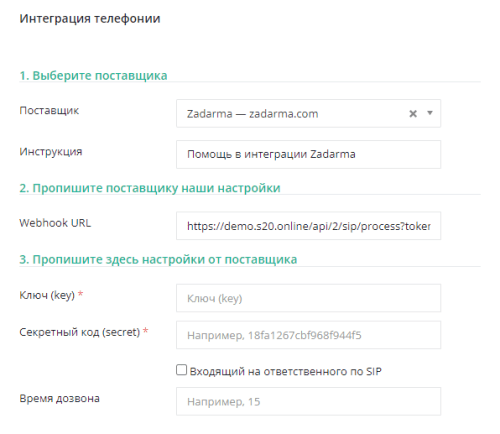The width and height of the screenshot is (500, 434).
Task: Click the heading 2. Пропишите поставщику наши настройки
Action: click(x=150, y=188)
